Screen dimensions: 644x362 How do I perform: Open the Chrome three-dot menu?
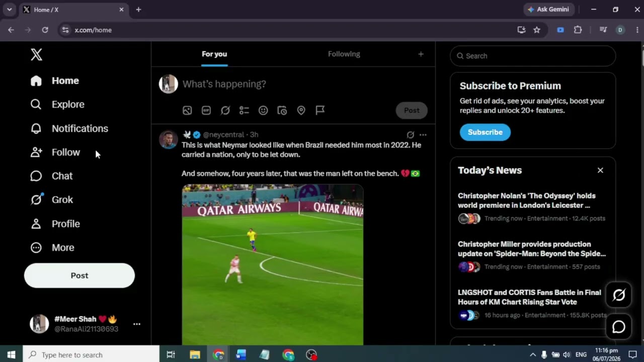636,30
